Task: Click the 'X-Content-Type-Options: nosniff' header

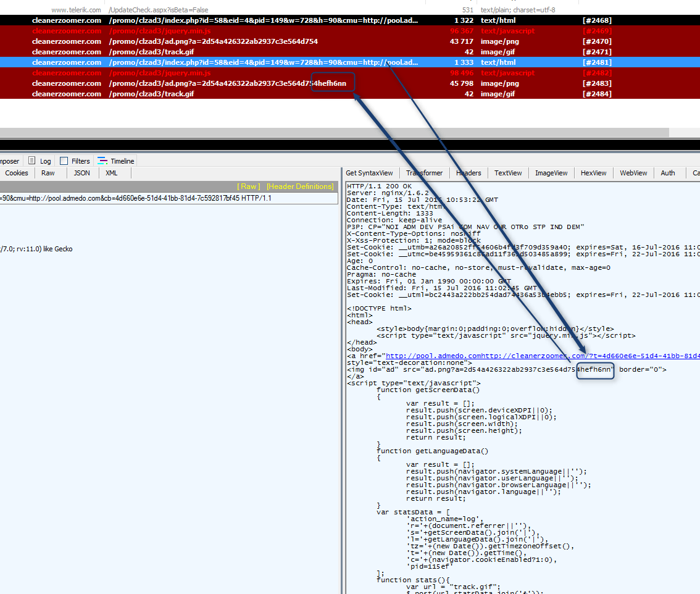Action: [414, 233]
